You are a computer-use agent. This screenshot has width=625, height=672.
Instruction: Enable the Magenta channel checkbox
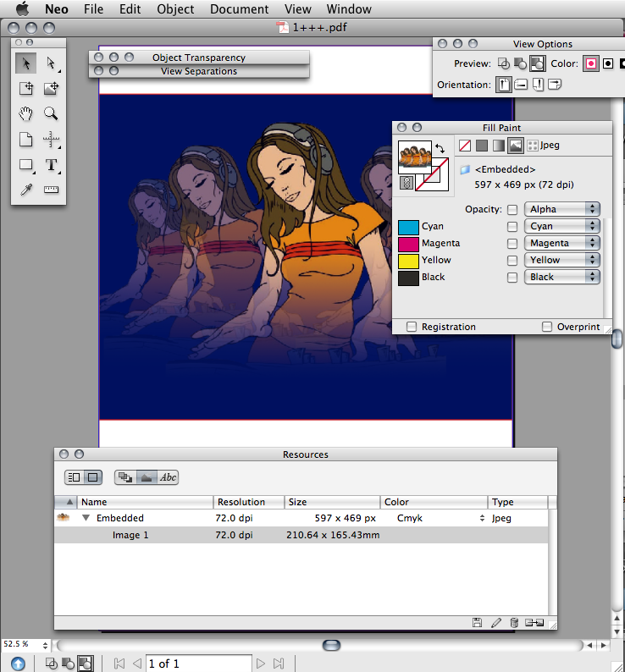pos(512,244)
